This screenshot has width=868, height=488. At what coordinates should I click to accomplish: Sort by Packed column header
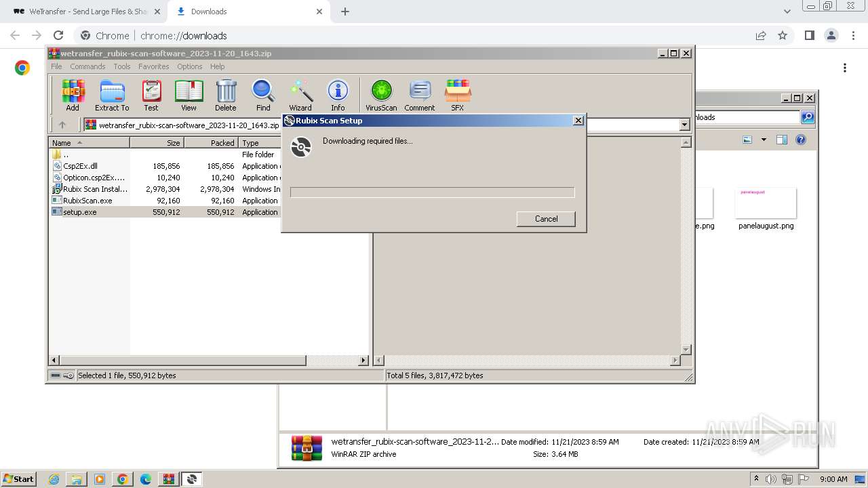(211, 143)
